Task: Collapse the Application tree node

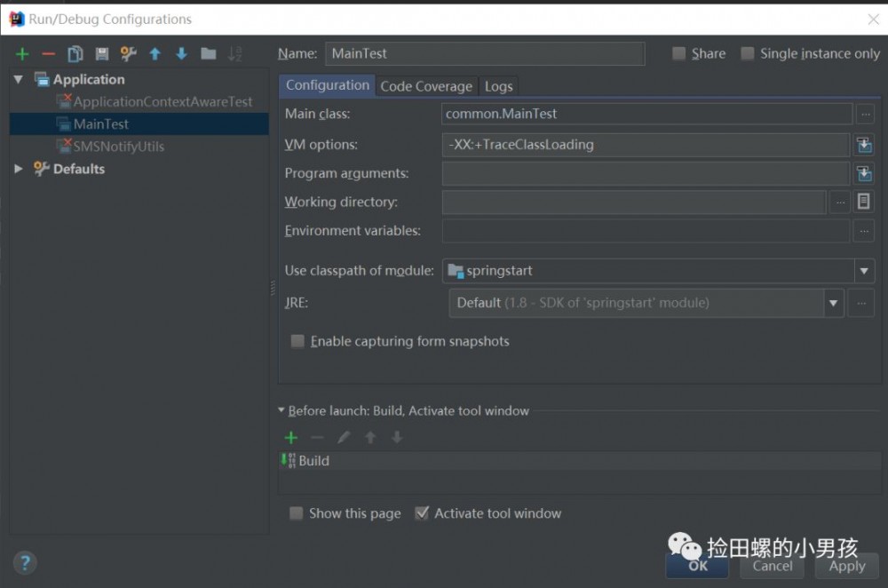Action: tap(18, 80)
